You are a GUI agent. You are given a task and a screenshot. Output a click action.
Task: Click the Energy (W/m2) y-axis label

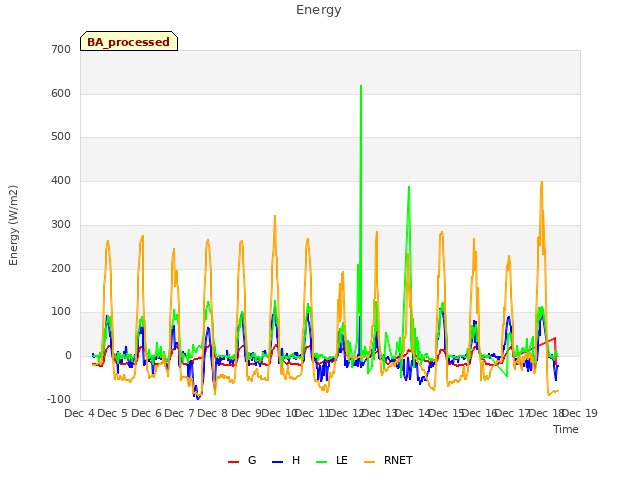point(13,225)
